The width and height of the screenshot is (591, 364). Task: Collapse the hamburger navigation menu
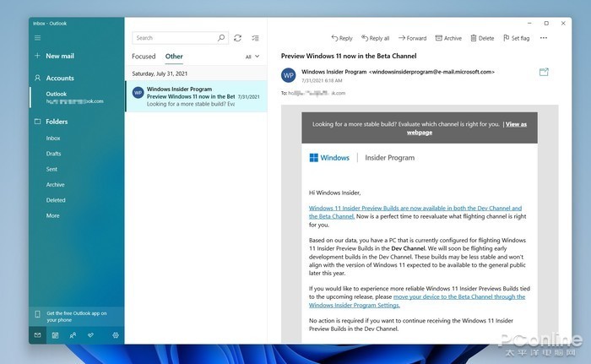click(x=37, y=38)
